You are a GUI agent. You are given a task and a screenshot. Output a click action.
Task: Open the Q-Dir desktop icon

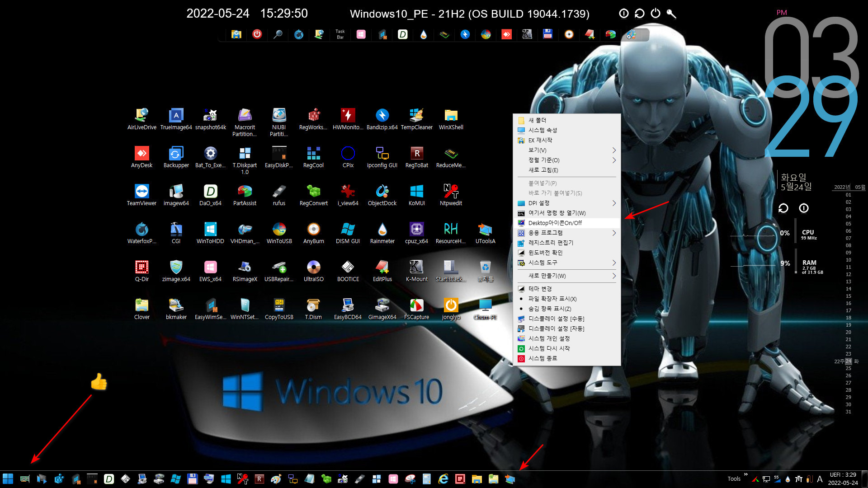point(142,271)
